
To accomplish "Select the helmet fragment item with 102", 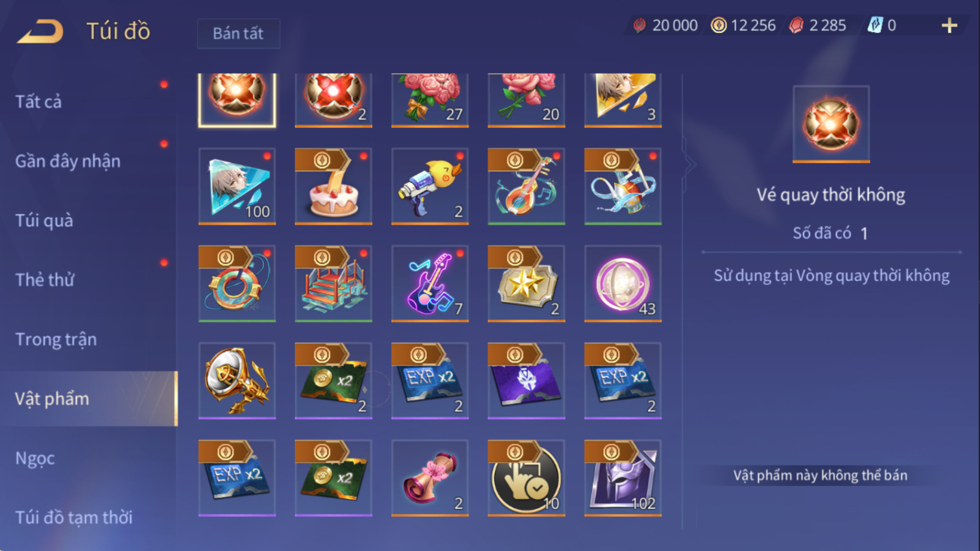I will [x=623, y=478].
